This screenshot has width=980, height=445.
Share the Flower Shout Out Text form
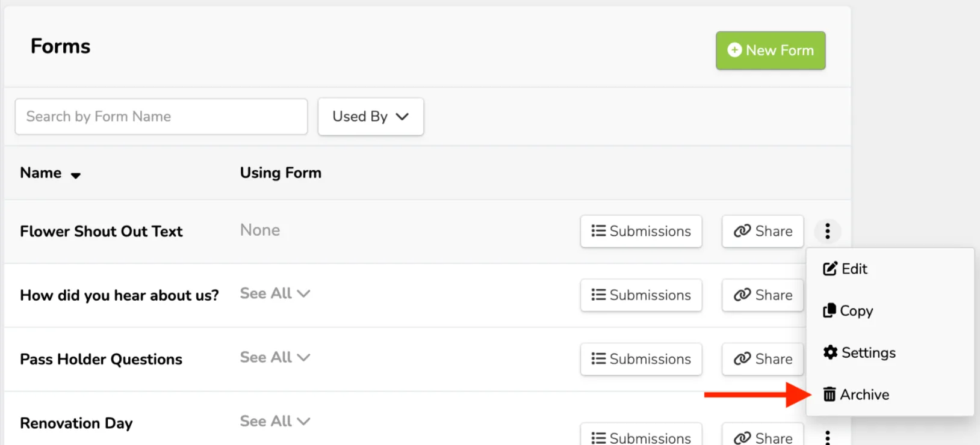pos(763,231)
